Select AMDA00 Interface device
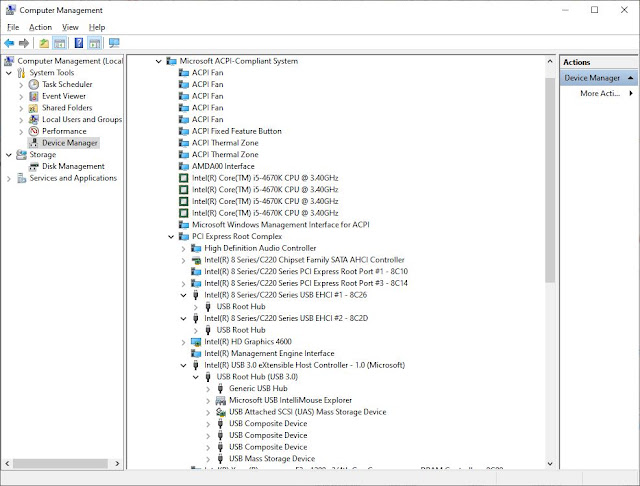Screen dimensions: 640x486 (223, 166)
